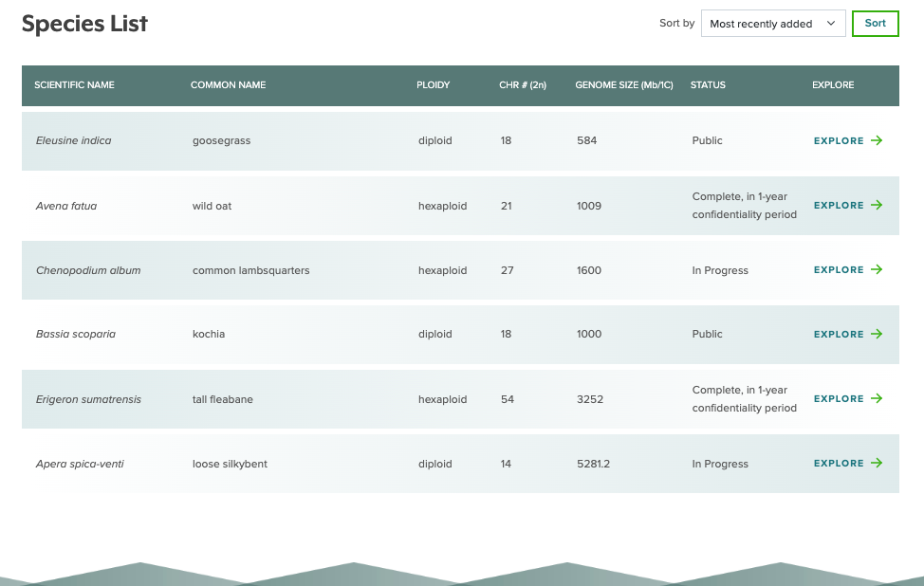
Task: Click the Explore link for common lambsquarters
Action: coord(839,269)
